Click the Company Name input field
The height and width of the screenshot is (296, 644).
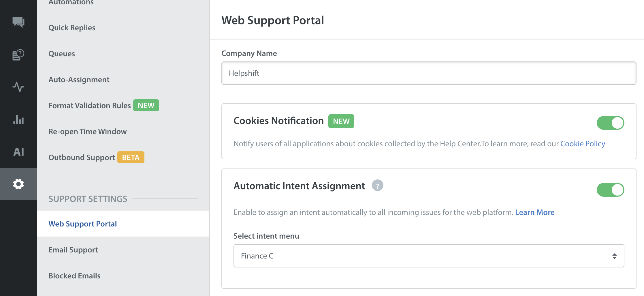coord(429,73)
